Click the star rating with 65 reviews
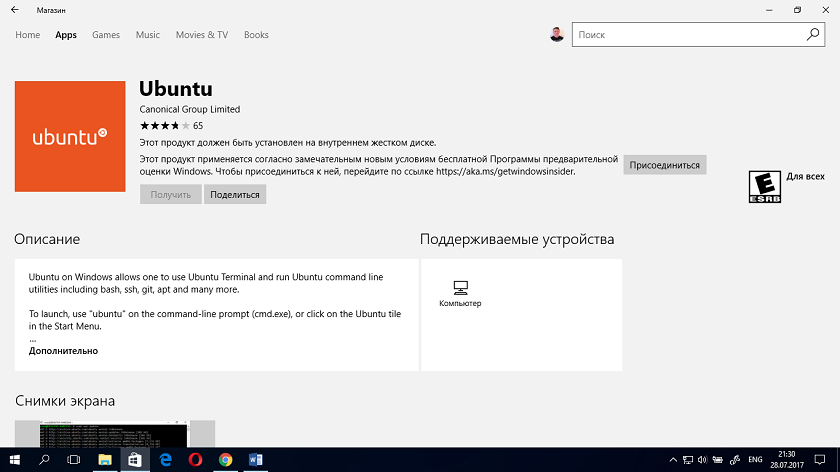Viewport: 840px width, 472px height. [x=171, y=126]
